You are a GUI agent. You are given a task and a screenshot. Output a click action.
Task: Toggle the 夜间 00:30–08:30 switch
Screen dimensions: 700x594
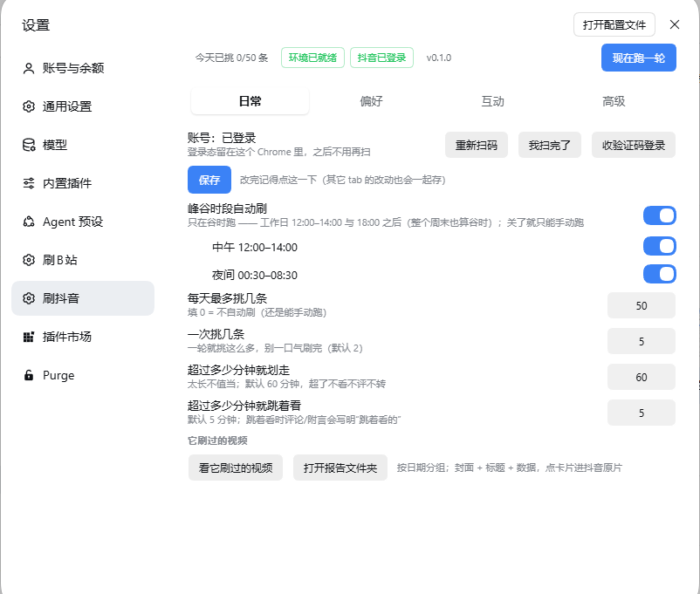tap(659, 274)
